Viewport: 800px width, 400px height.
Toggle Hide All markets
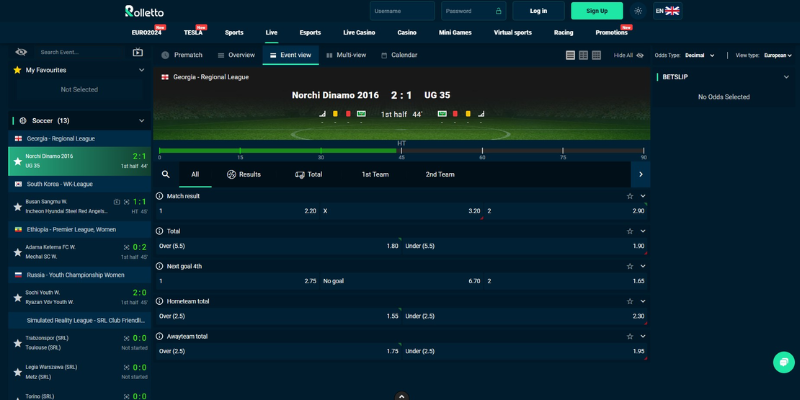(629, 55)
